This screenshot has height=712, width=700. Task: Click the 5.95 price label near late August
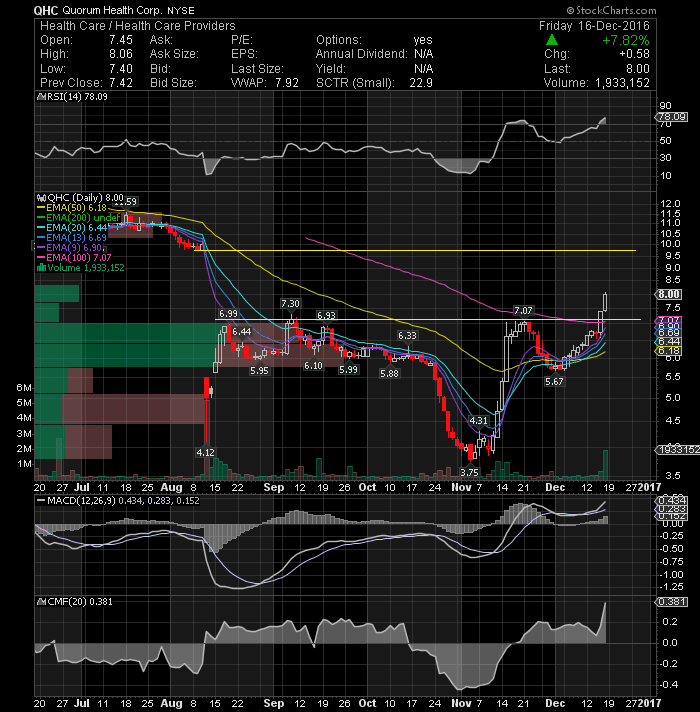tap(259, 371)
